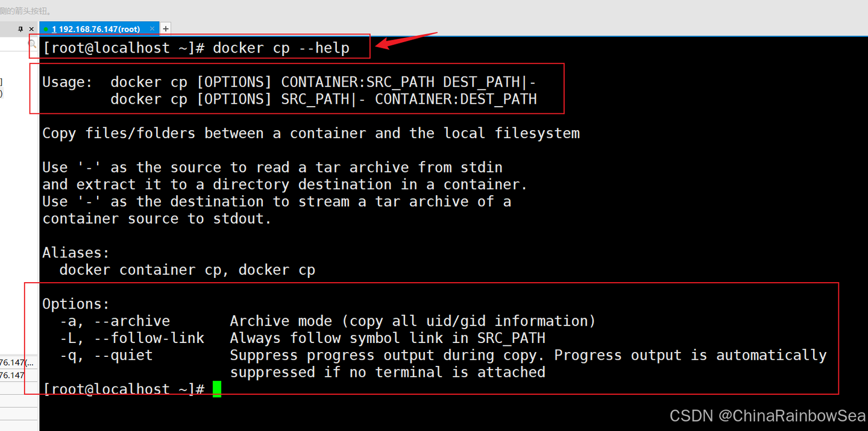Click the pin icon on the left sidebar panel
Screen dimensions: 868x431
[20, 28]
